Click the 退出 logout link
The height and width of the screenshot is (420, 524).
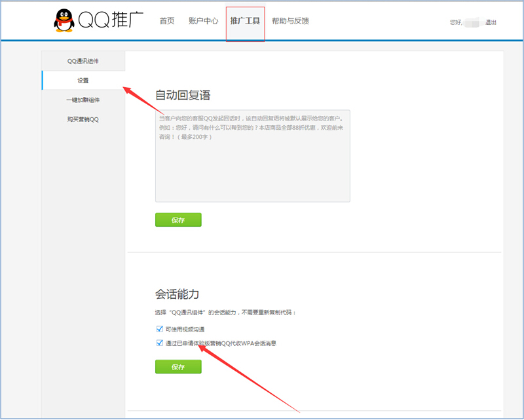(x=491, y=22)
